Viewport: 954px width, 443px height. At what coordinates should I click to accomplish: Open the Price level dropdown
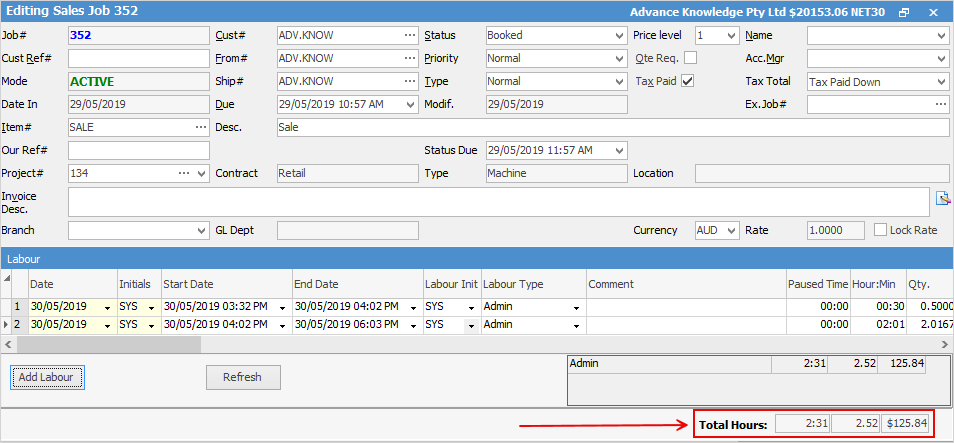732,35
